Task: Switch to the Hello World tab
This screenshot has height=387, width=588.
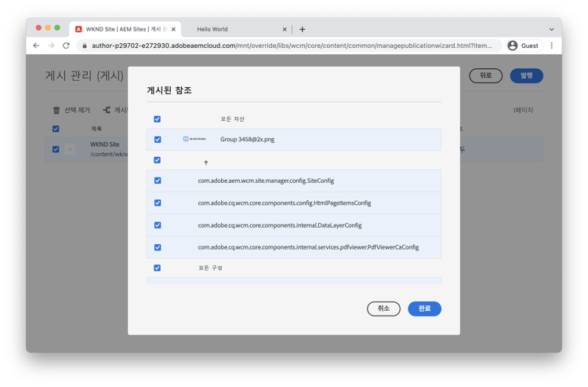Action: point(236,29)
